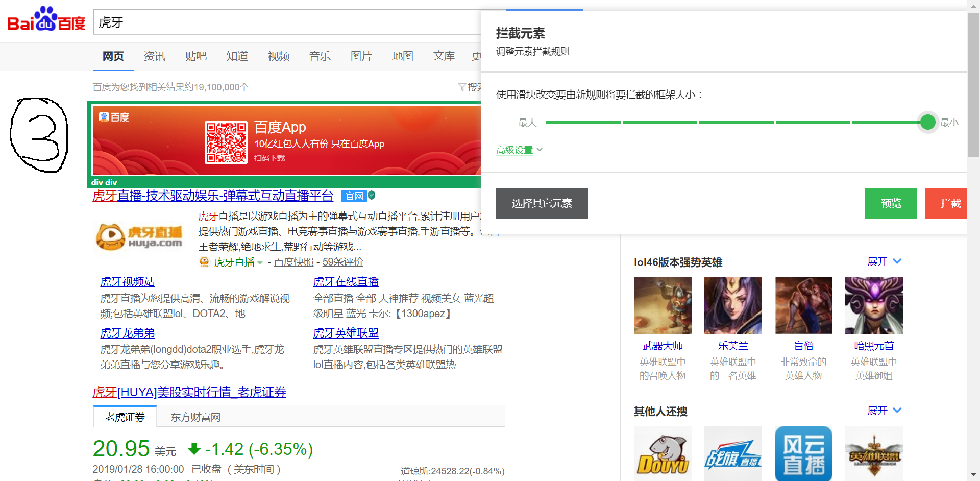Expand the lol46版本强势英雄 section
This screenshot has height=481, width=980.
pos(885,261)
